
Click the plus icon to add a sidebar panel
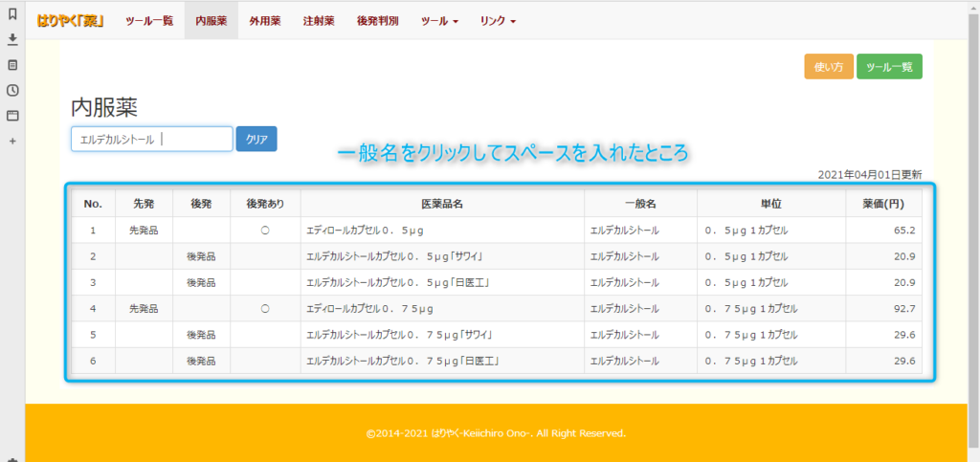(x=12, y=142)
